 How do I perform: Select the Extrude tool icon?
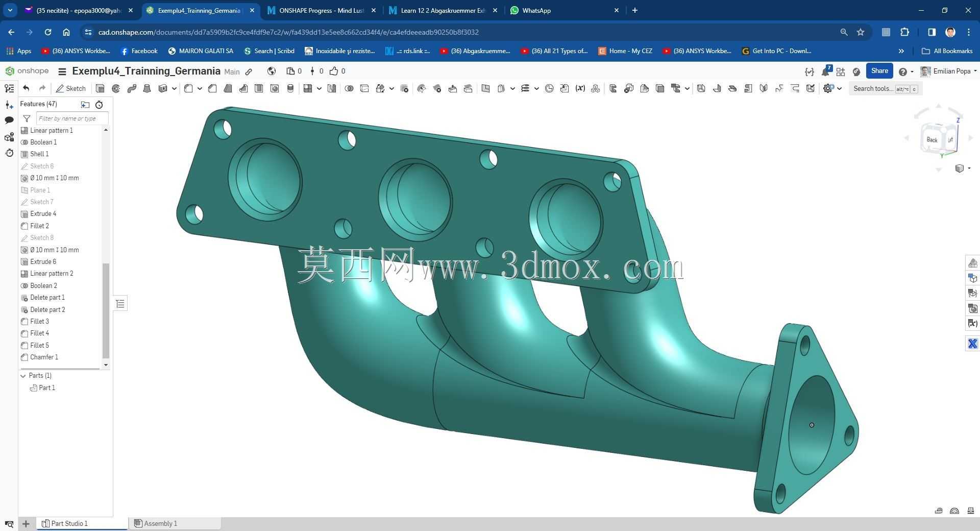[x=100, y=88]
